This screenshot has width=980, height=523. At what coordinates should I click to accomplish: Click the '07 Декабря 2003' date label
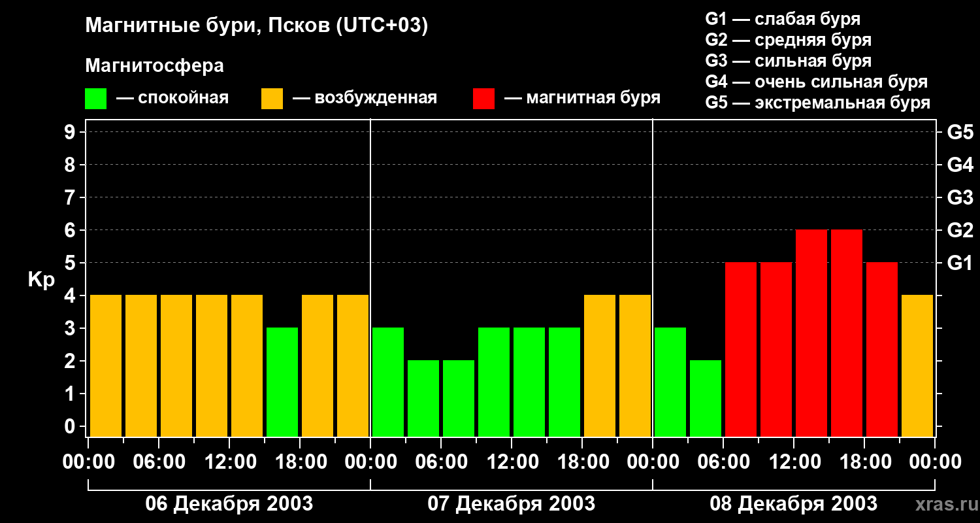tap(512, 504)
